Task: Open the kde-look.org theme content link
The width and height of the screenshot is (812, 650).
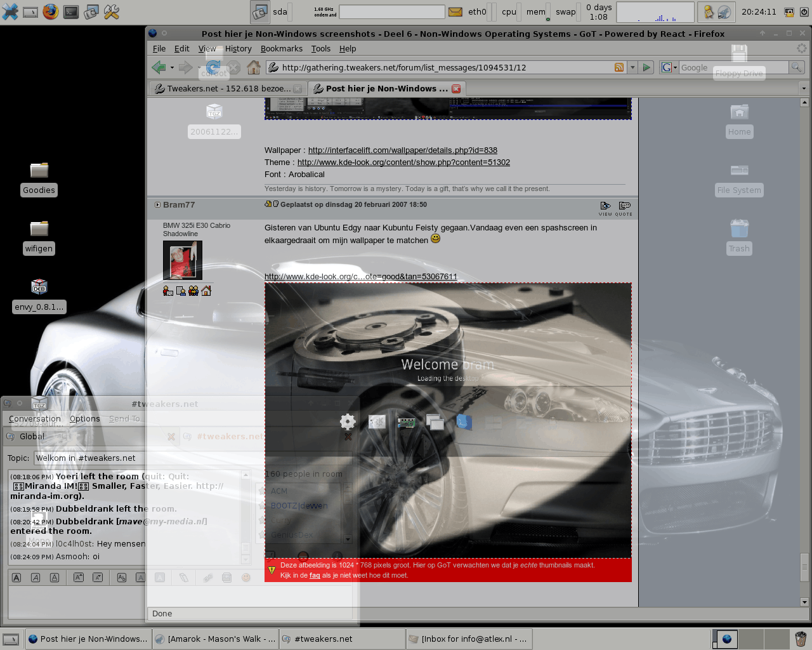Action: (403, 162)
